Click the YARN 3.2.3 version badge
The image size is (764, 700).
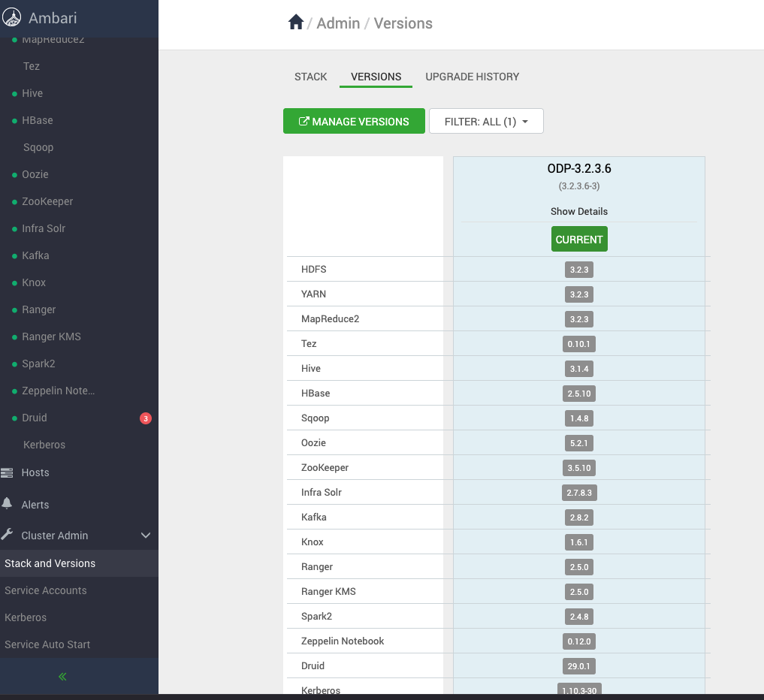[x=579, y=294]
